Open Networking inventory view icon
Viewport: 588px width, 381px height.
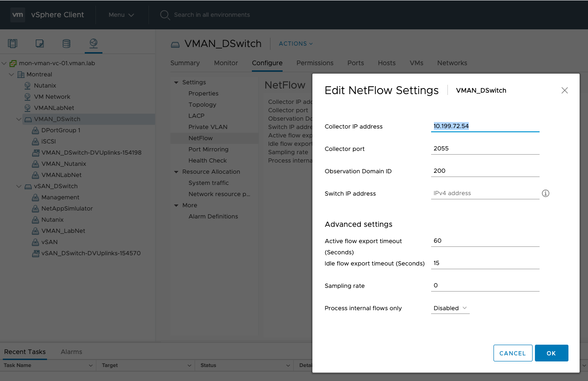(x=94, y=43)
